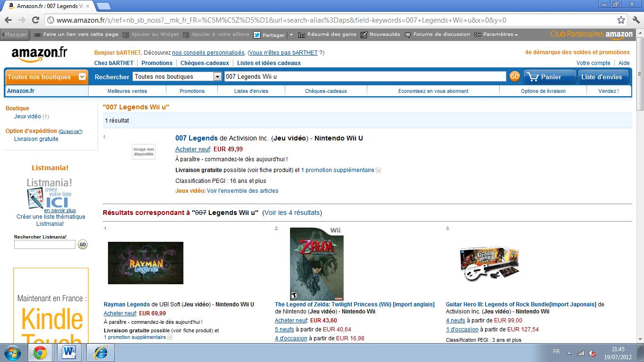Hide the associates bar with Masquer

tap(15, 34)
